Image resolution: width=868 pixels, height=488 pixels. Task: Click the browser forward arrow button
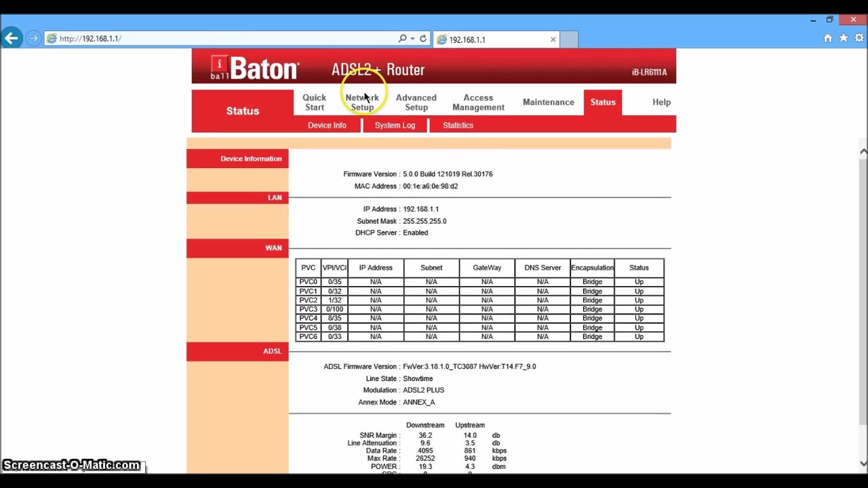[x=33, y=39]
